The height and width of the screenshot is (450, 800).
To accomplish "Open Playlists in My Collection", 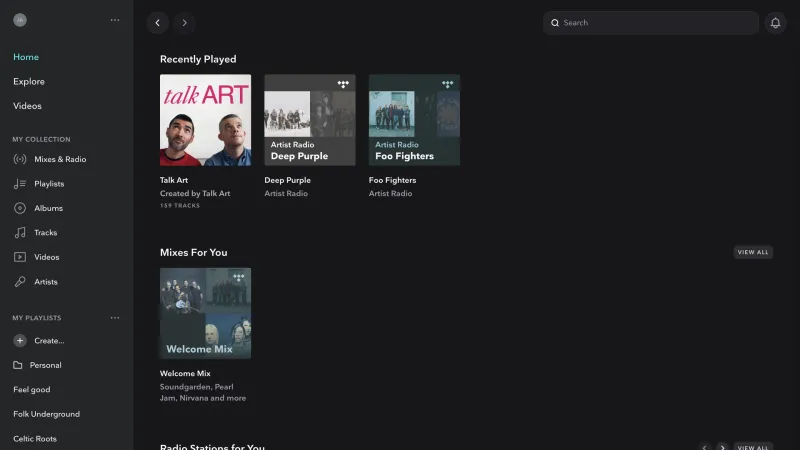I will pyautogui.click(x=49, y=184).
